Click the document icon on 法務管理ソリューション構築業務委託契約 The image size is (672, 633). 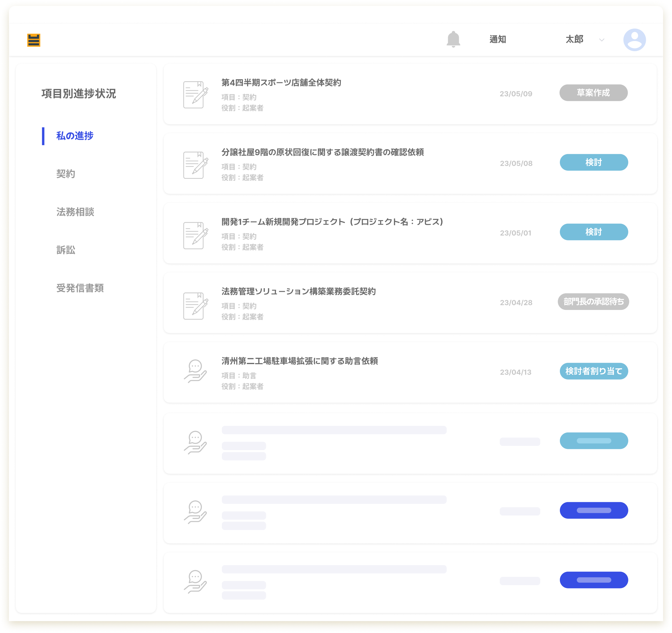[x=195, y=303]
